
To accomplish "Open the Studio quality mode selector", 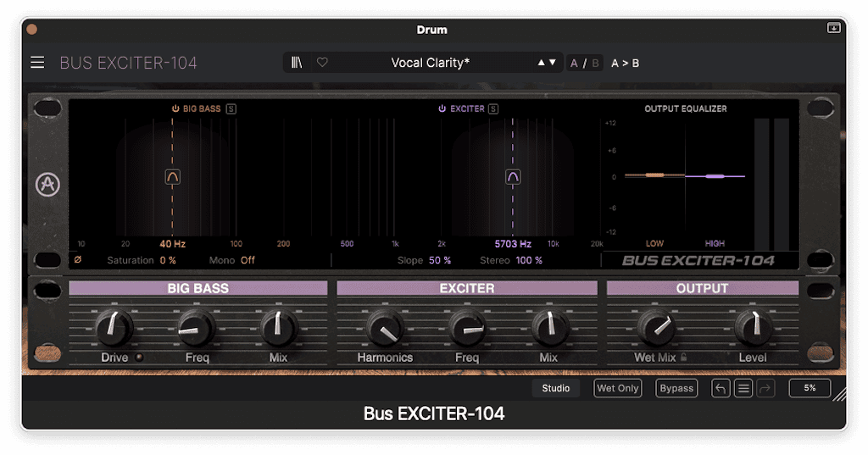I will (556, 388).
